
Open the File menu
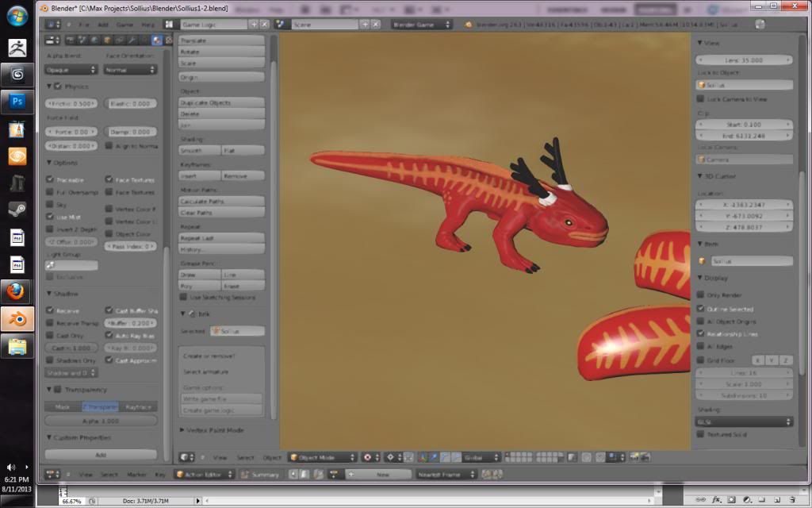pos(83,25)
